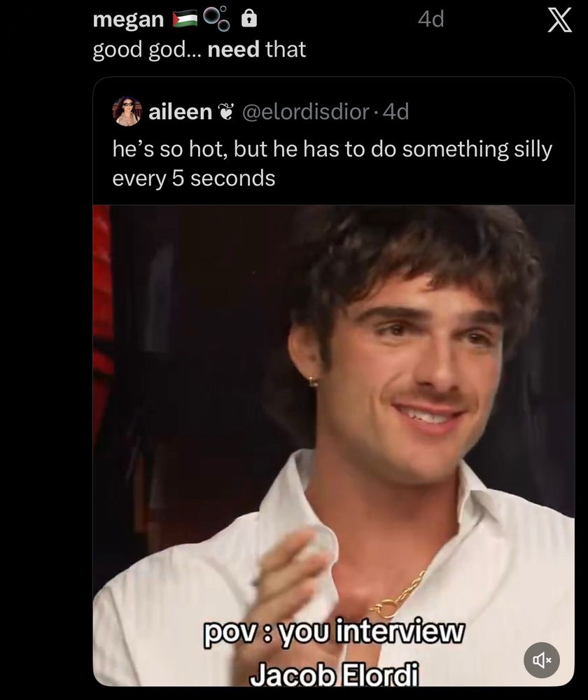Click the heart-bear emoji after aileen
588x700 pixels.
[226, 112]
